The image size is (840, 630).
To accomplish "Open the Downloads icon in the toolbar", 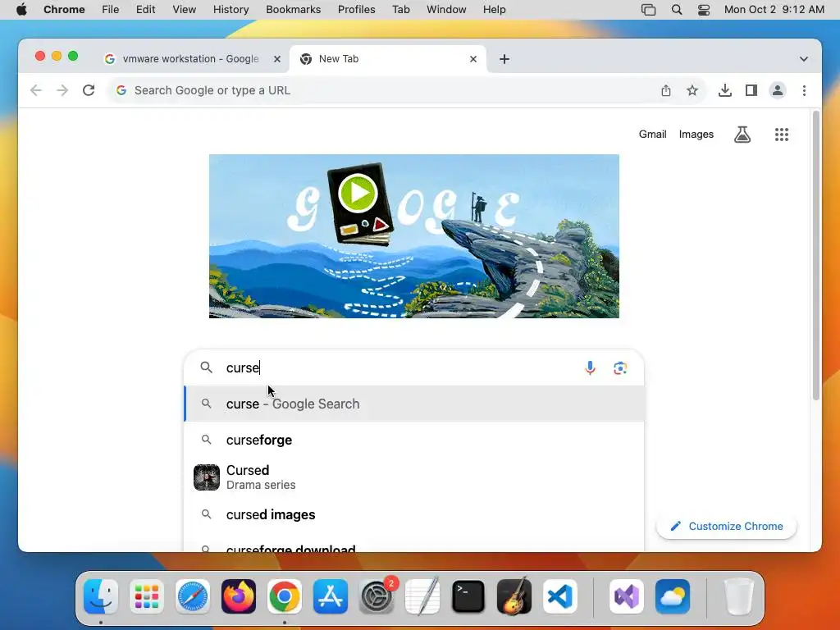I will coord(725,90).
